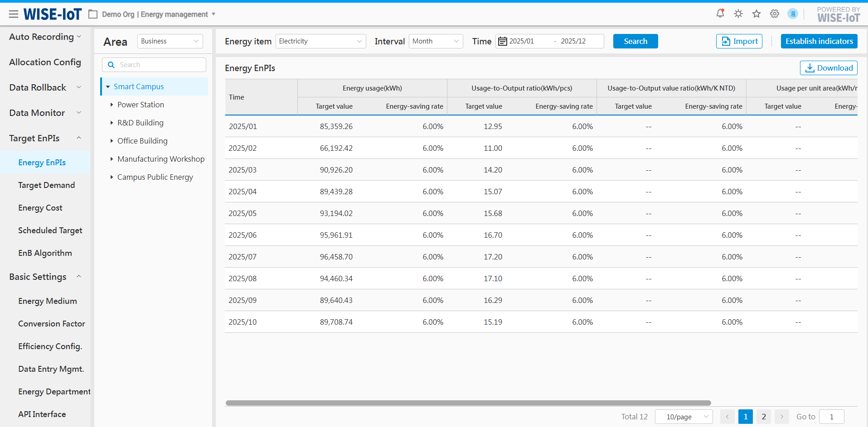The width and height of the screenshot is (868, 427).
Task: Click the area tree Search input field
Action: [x=159, y=65]
